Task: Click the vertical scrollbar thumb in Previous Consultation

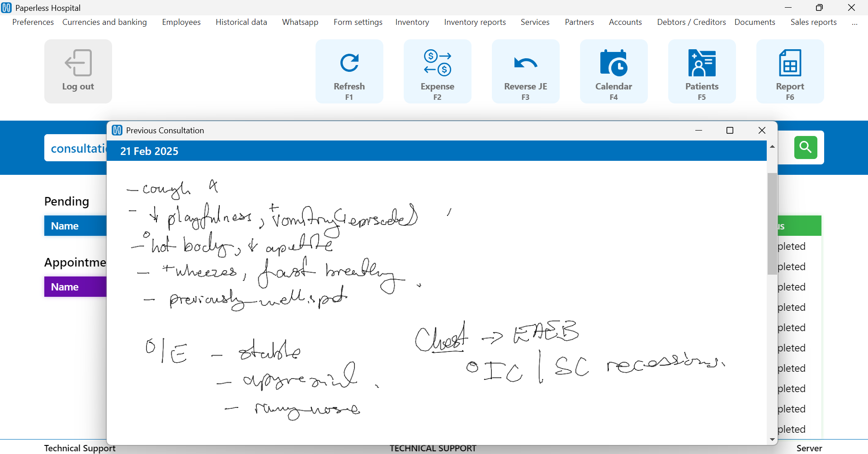Action: 772,224
